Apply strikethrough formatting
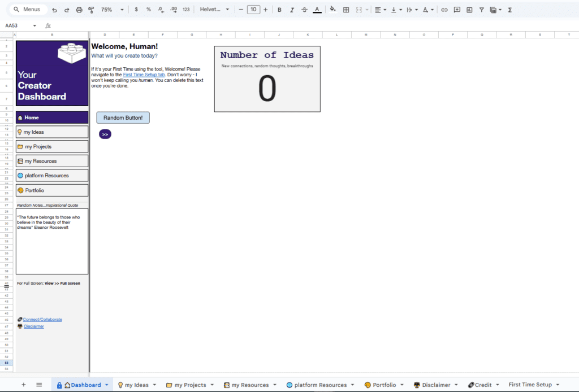579x392 pixels. tap(304, 10)
